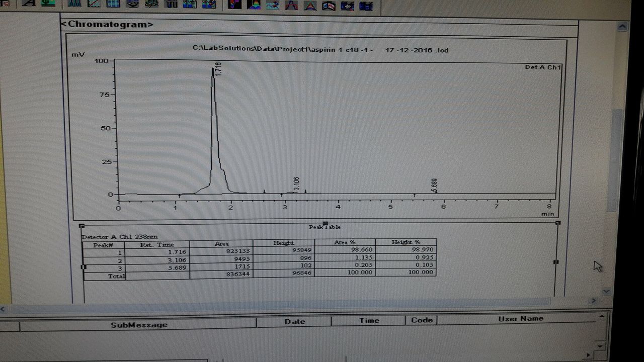
Task: Sort log by Date column header
Action: pyautogui.click(x=294, y=322)
